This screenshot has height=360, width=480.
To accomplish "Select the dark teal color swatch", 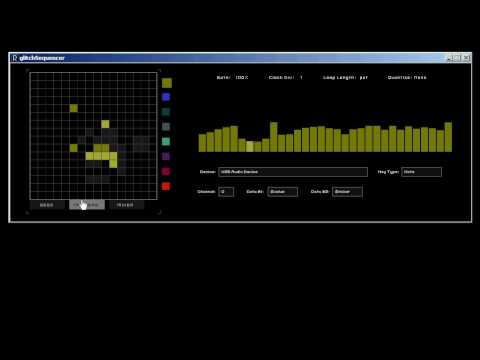I will click(x=166, y=112).
